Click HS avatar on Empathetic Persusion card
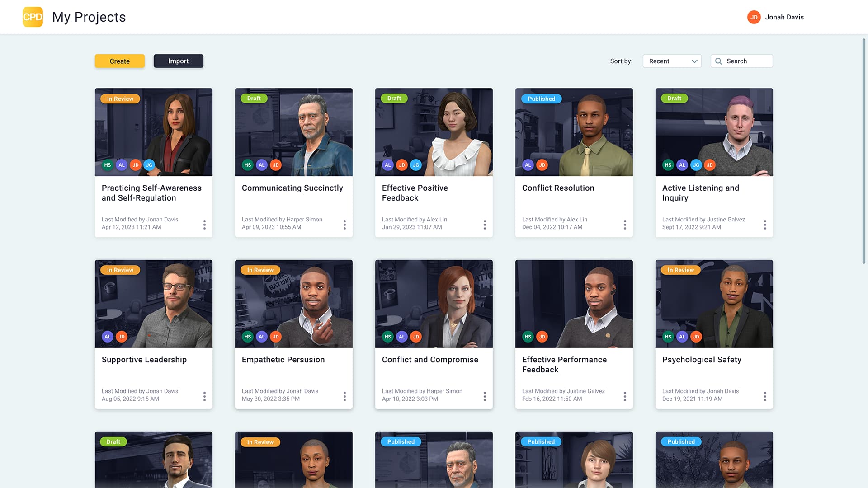Screen dimensions: 868x488 click(248, 337)
